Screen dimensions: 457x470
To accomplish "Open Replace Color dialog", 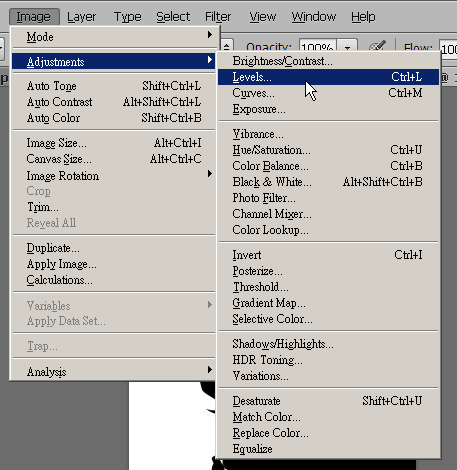I will pyautogui.click(x=328, y=433).
